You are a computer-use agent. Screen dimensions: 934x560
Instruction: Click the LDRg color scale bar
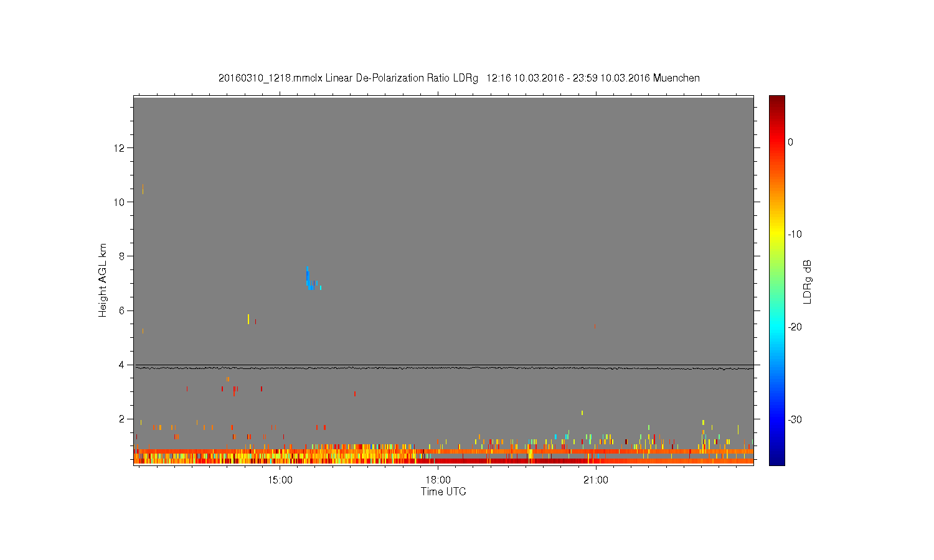click(x=777, y=281)
